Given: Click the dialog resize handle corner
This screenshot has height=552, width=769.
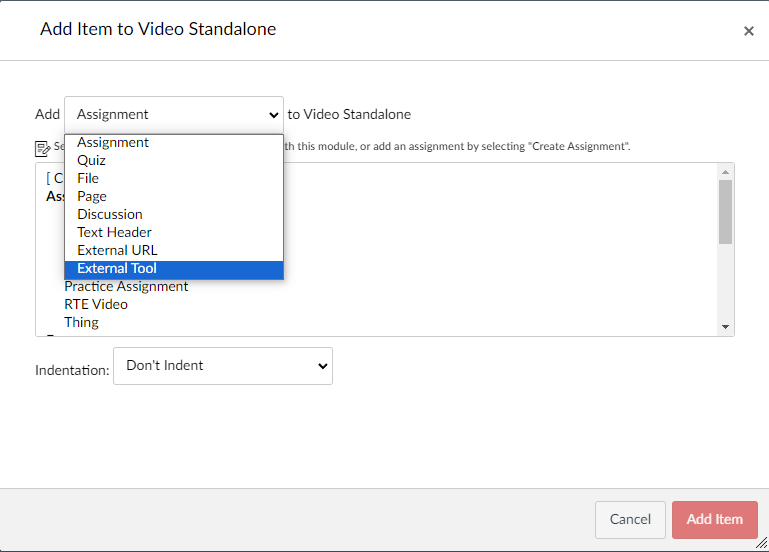Looking at the screenshot, I should pos(762,543).
